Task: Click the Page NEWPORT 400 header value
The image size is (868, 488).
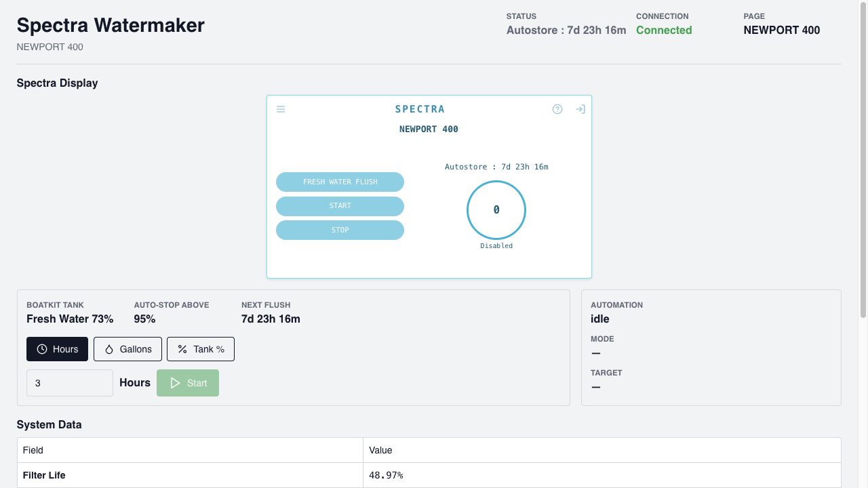Action: [x=782, y=30]
